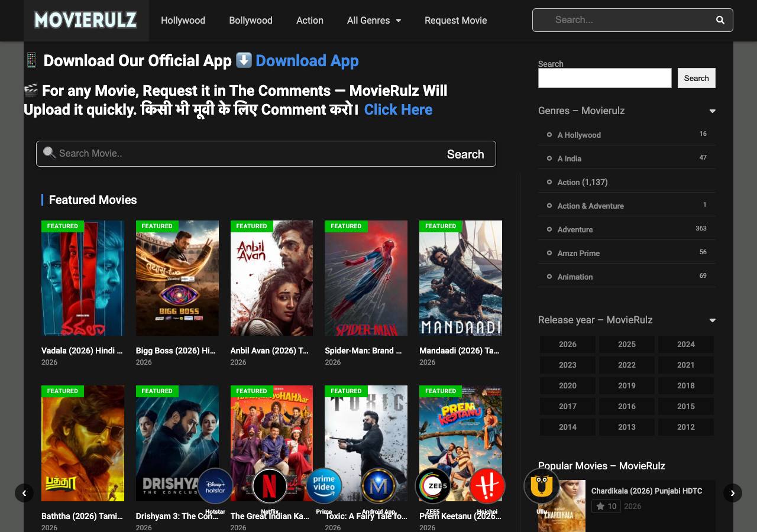Screen dimensions: 757x532
Task: Filter by release year 2024
Action: [686, 344]
